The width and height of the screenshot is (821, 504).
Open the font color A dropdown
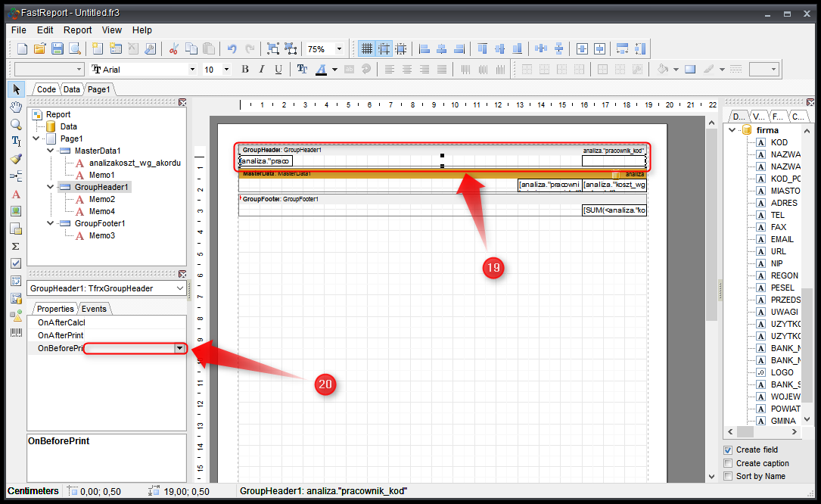click(x=334, y=69)
